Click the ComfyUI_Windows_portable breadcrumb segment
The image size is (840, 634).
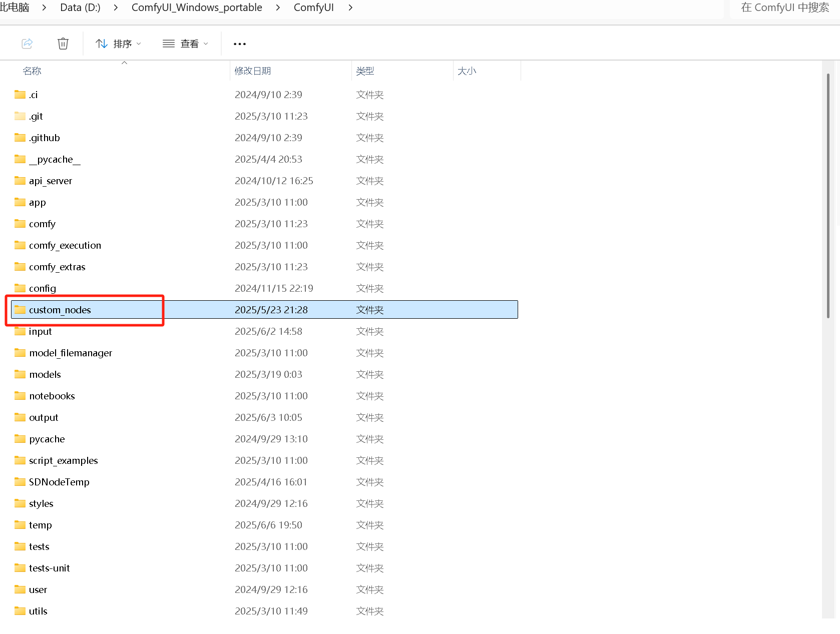pyautogui.click(x=197, y=8)
